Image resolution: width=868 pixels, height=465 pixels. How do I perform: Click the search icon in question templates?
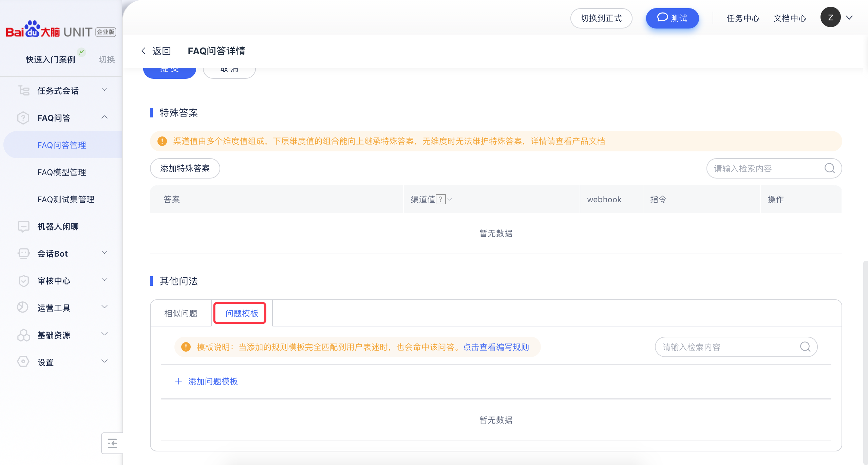click(x=805, y=347)
